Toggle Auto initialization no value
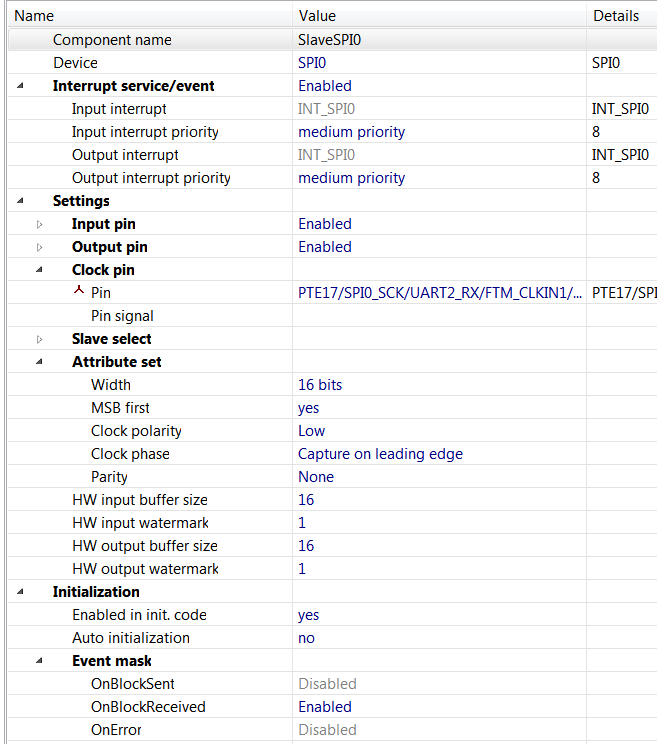657x744 pixels. pos(306,638)
